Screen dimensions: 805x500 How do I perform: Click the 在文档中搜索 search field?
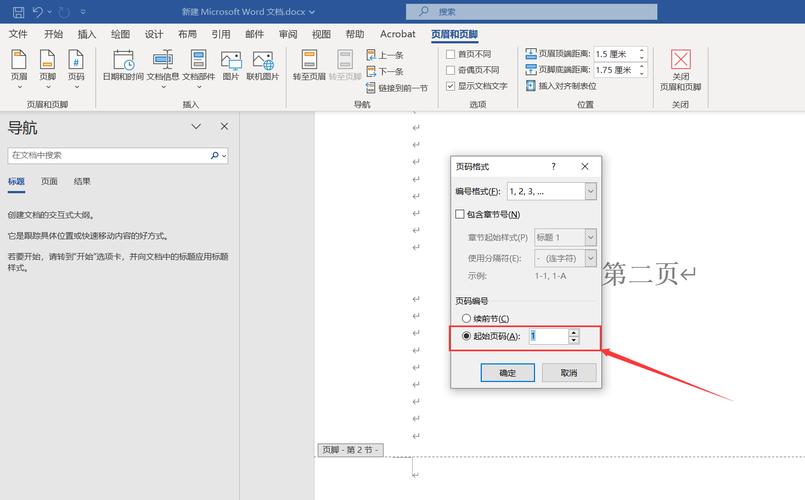tap(108, 156)
